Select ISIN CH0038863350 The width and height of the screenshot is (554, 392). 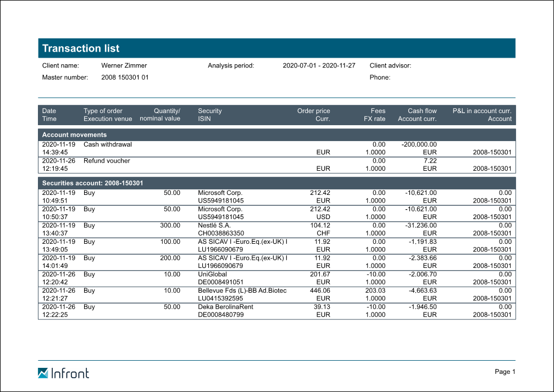(x=220, y=233)
